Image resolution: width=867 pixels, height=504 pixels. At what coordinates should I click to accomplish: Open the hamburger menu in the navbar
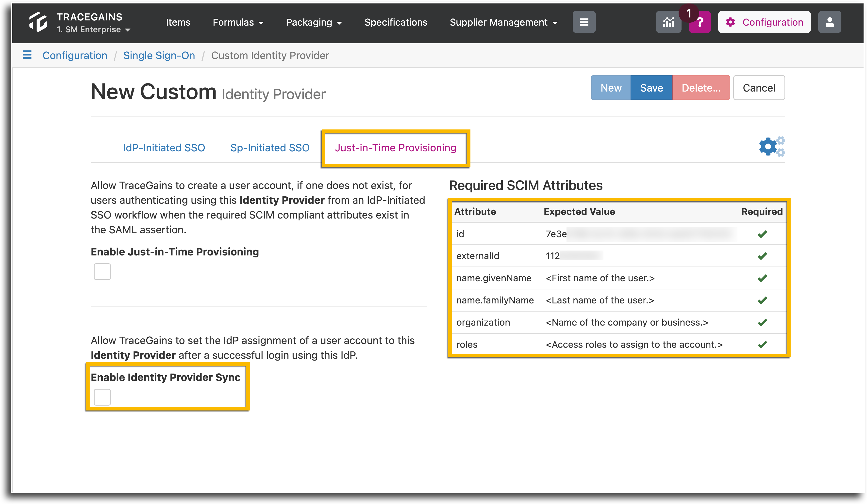(584, 22)
